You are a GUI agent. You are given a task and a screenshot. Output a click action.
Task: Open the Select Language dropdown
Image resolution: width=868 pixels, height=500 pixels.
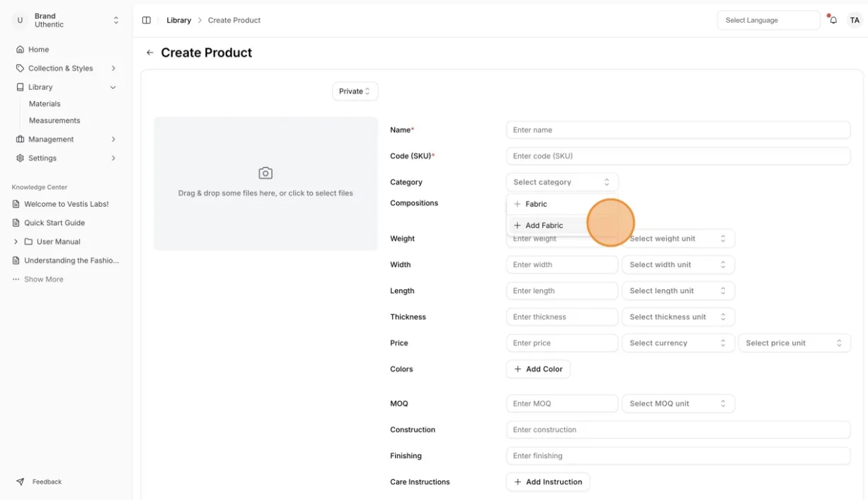click(x=768, y=21)
